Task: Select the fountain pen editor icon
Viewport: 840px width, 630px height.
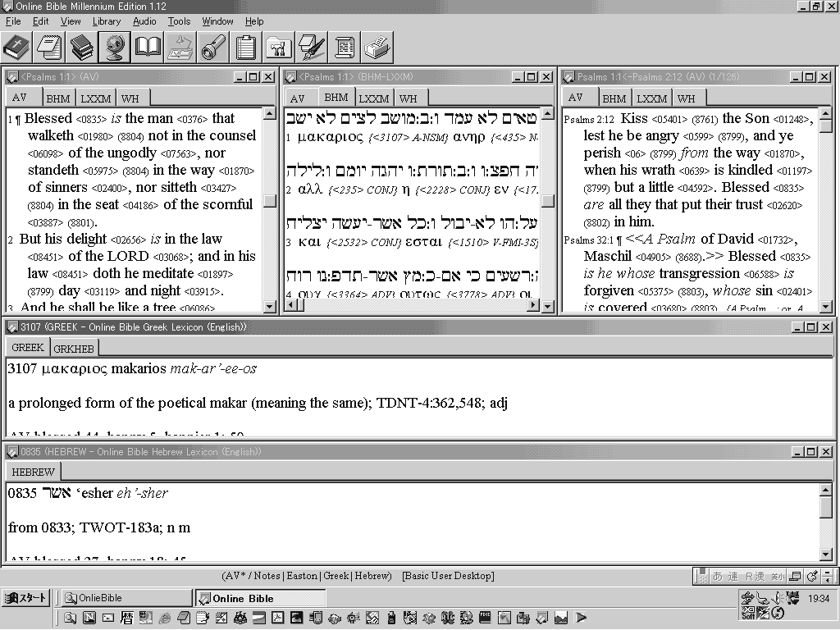Action: [x=312, y=48]
